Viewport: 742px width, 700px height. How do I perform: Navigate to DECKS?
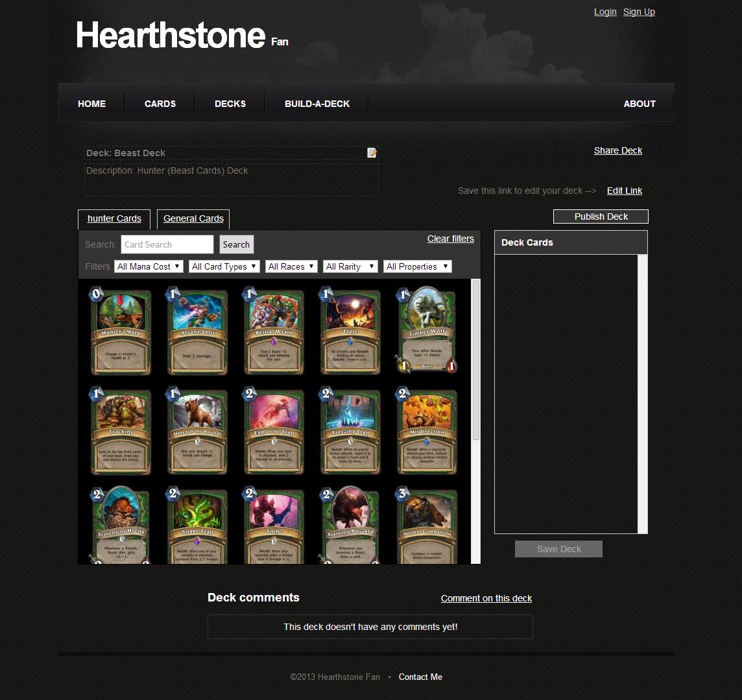pos(230,104)
